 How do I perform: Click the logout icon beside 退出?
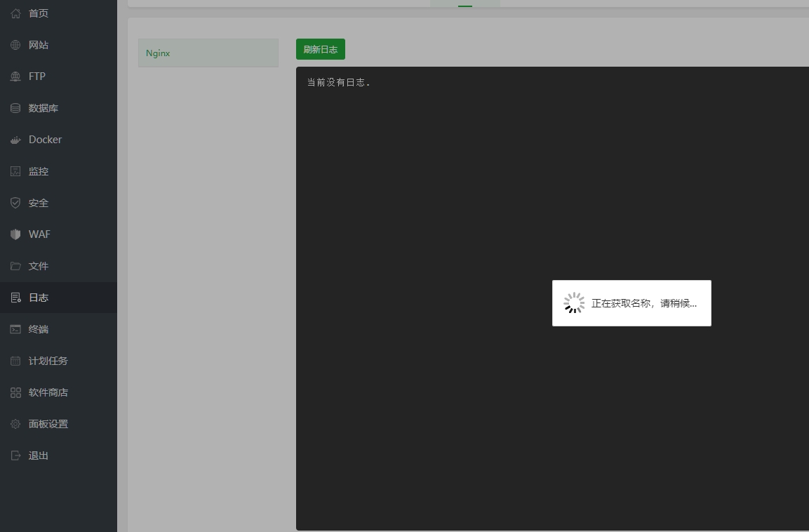15,455
